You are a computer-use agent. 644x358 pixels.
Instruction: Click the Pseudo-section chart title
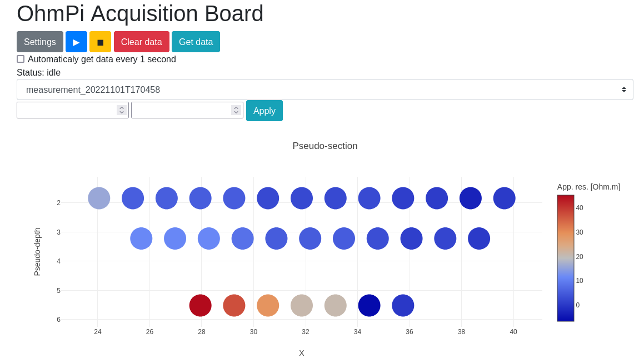click(325, 146)
